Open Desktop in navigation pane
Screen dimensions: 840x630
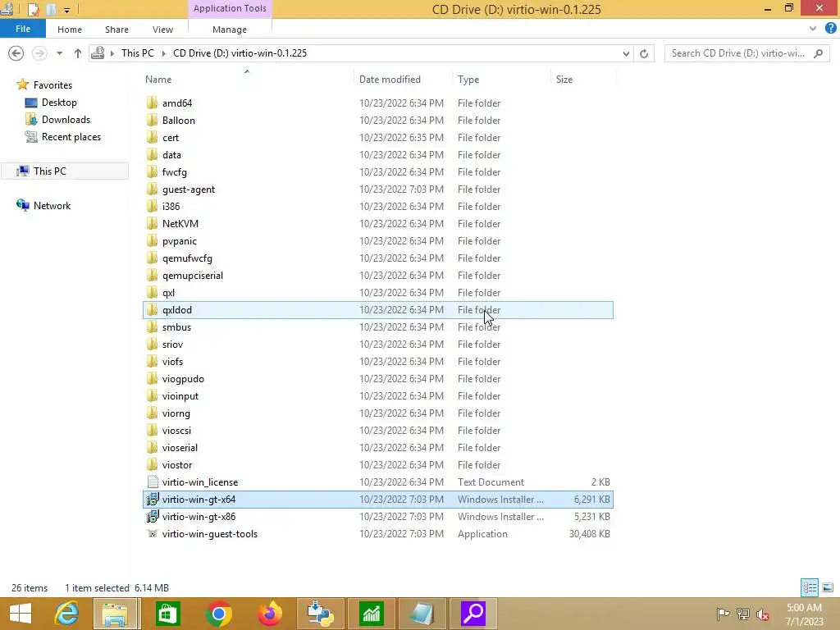pyautogui.click(x=59, y=103)
